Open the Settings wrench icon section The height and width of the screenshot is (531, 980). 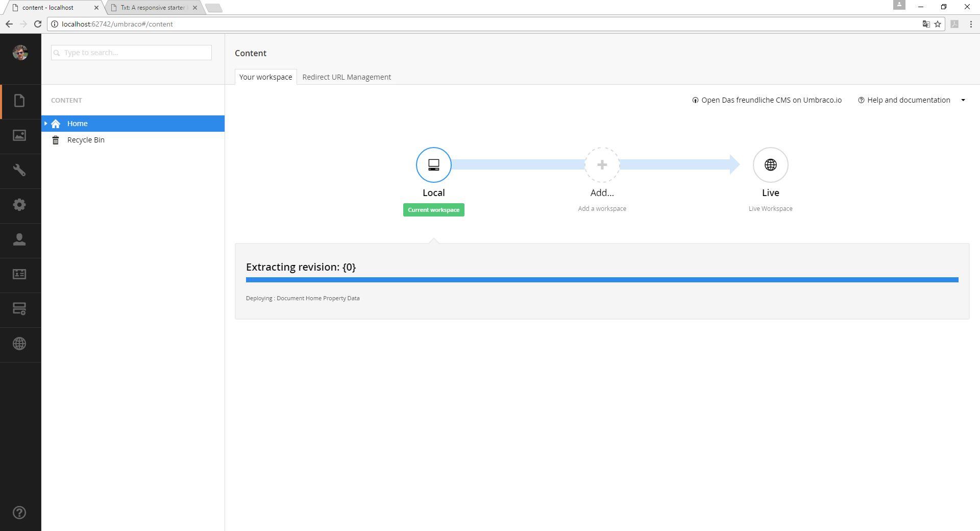coord(19,170)
